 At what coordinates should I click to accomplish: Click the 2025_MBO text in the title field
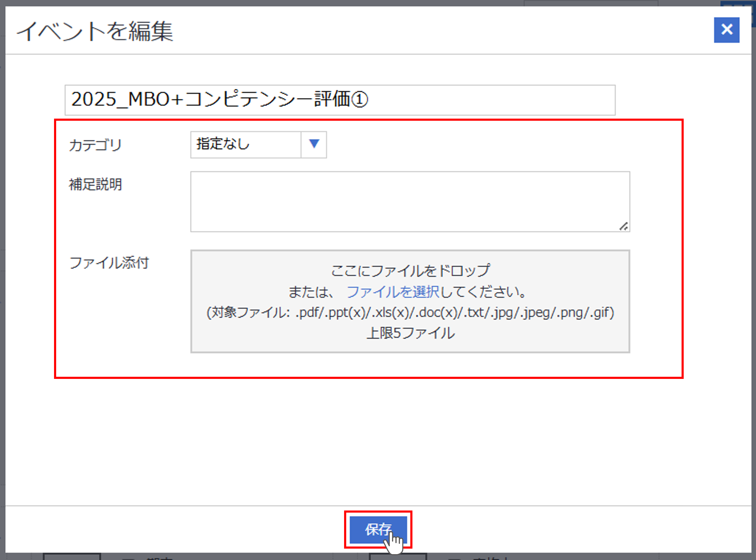pyautogui.click(x=121, y=100)
